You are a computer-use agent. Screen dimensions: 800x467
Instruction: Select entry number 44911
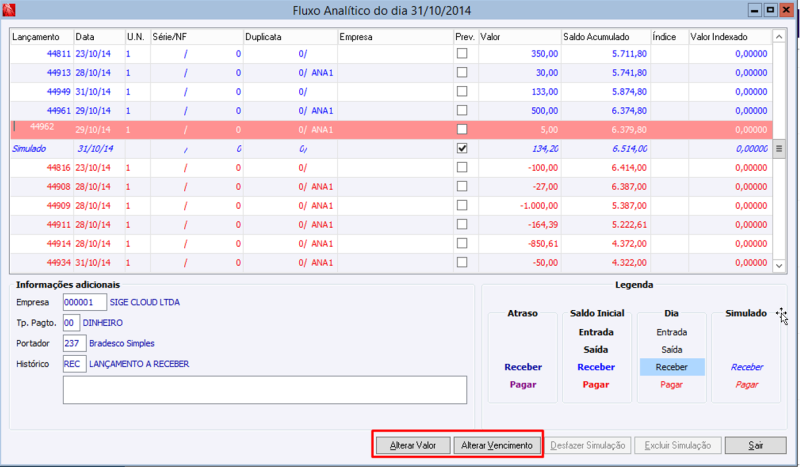click(x=58, y=224)
